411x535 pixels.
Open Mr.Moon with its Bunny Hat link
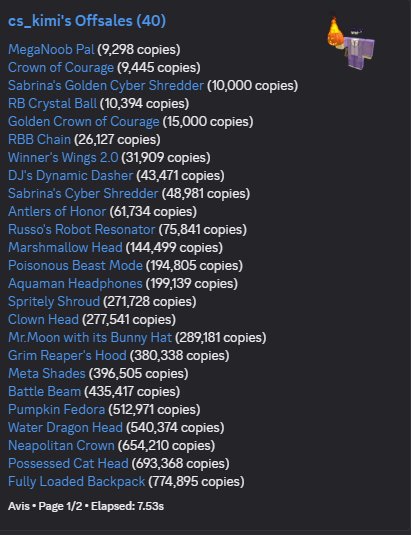[90, 338]
